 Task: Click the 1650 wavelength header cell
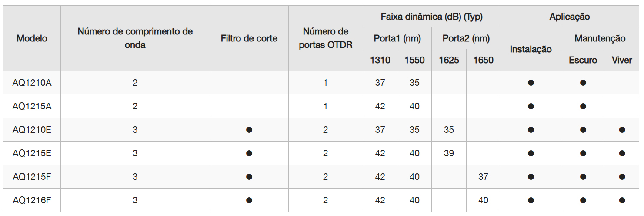[484, 60]
